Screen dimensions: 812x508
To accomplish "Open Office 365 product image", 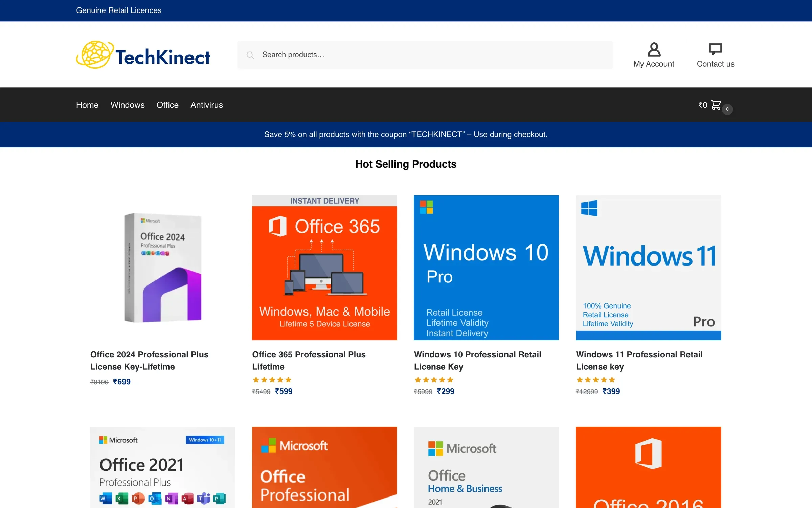I will [x=324, y=268].
